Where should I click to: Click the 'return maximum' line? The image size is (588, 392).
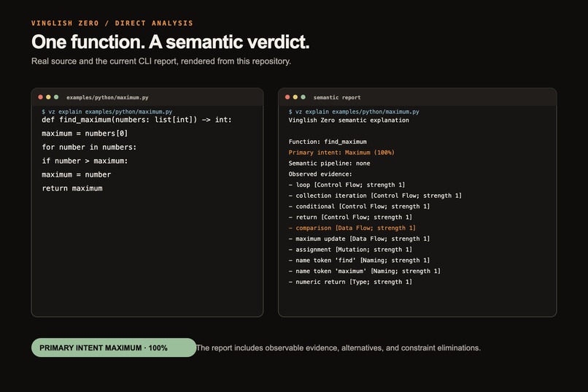72,188
